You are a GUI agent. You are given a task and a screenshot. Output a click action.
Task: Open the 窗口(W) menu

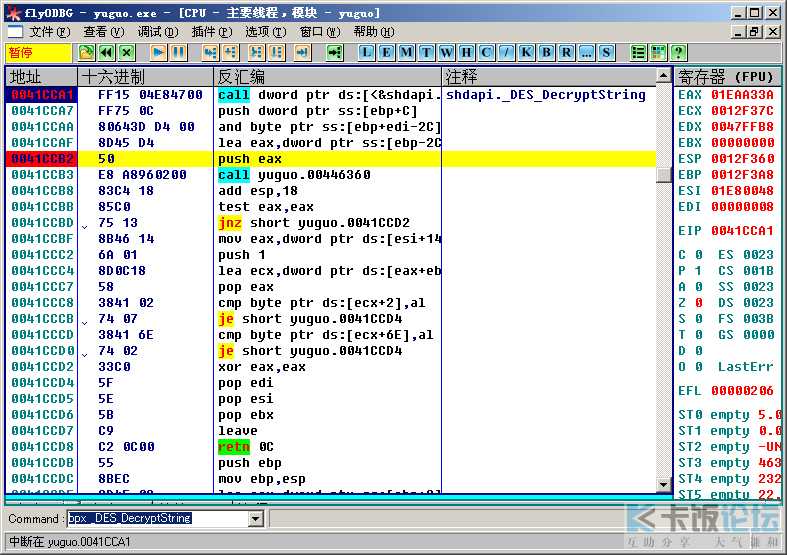tap(320, 32)
